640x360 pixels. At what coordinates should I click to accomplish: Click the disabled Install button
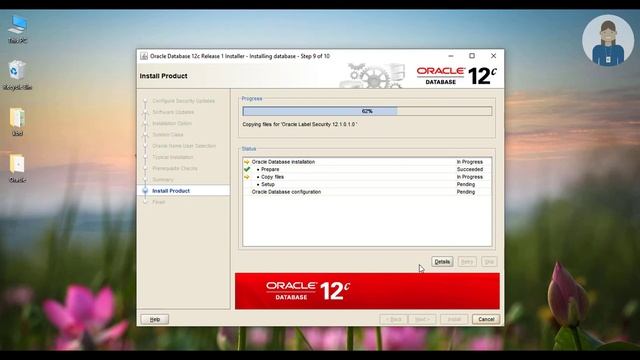pos(454,319)
